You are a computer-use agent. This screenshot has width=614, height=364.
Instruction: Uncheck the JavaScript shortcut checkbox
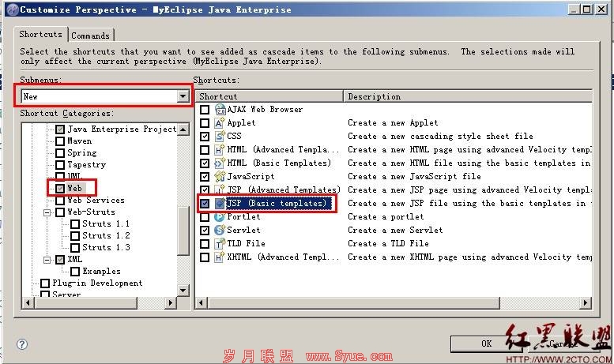coord(205,177)
